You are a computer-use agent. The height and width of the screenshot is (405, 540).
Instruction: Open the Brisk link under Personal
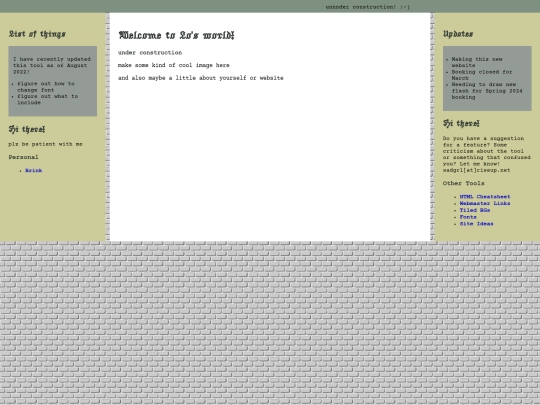pyautogui.click(x=33, y=170)
